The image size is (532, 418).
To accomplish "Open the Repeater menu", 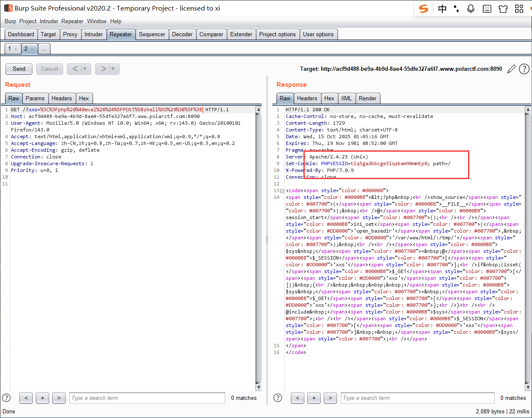I will click(72, 21).
